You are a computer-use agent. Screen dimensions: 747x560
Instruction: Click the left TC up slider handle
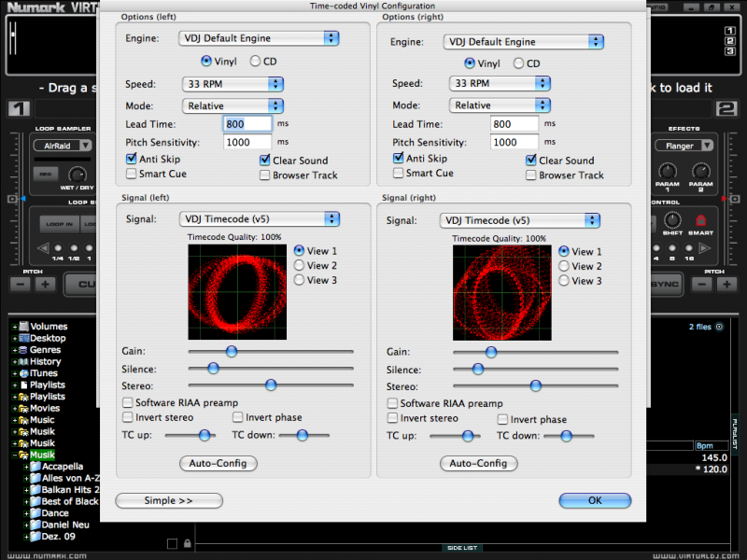click(x=204, y=435)
